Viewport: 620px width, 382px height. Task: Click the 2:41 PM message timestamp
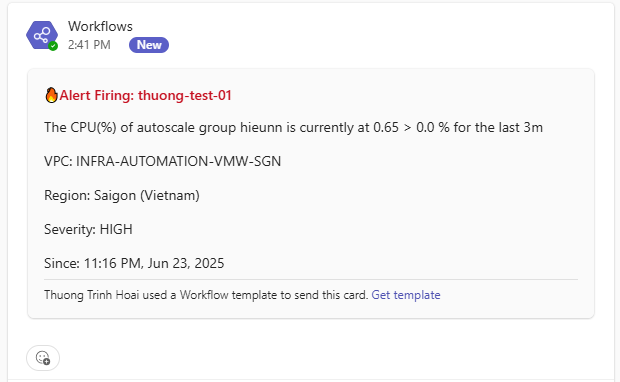coord(89,45)
